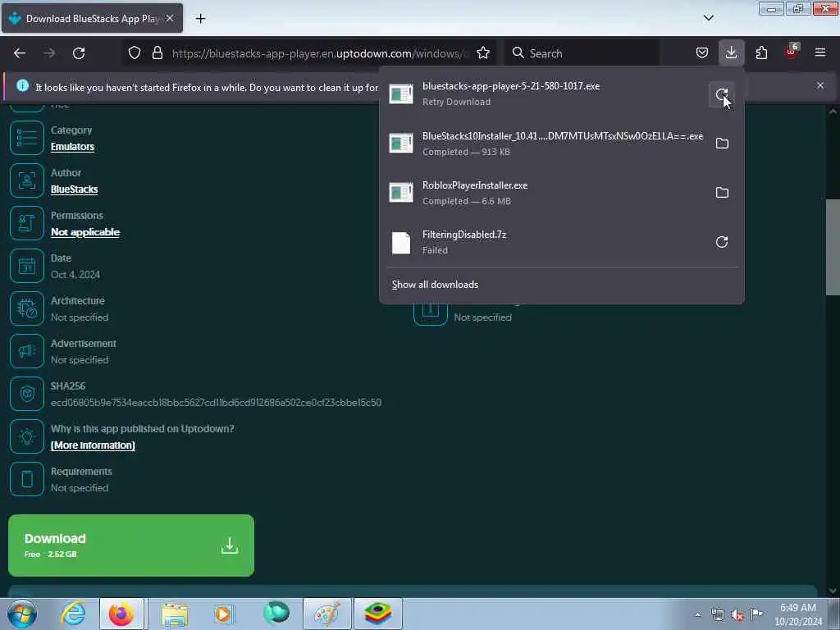Open the RobloxPlayerInstaller.exe download entry

[544, 193]
